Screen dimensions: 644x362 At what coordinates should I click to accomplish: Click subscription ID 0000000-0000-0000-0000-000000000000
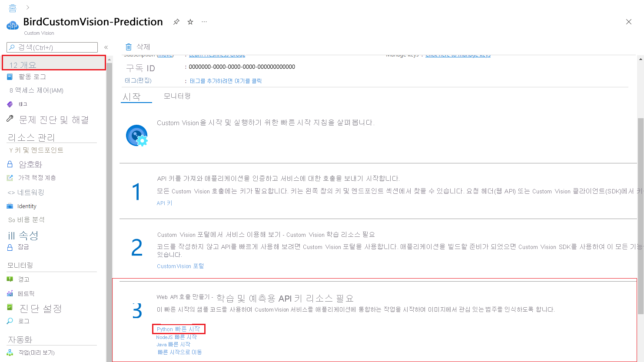click(242, 67)
